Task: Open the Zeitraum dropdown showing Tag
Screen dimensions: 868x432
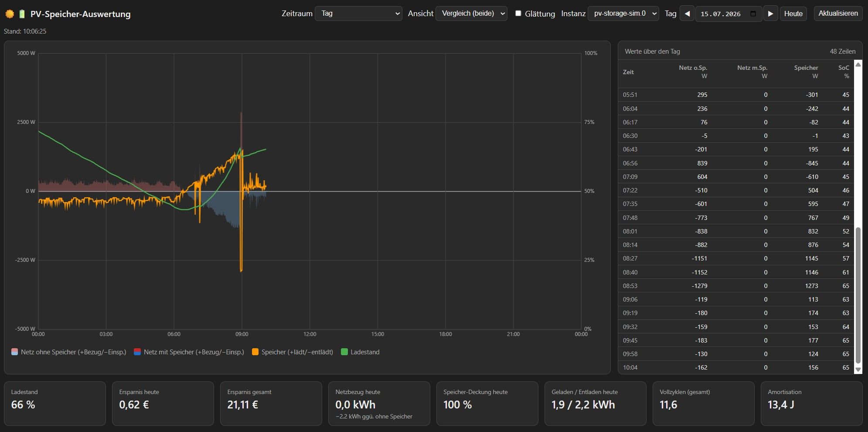Action: coord(358,14)
